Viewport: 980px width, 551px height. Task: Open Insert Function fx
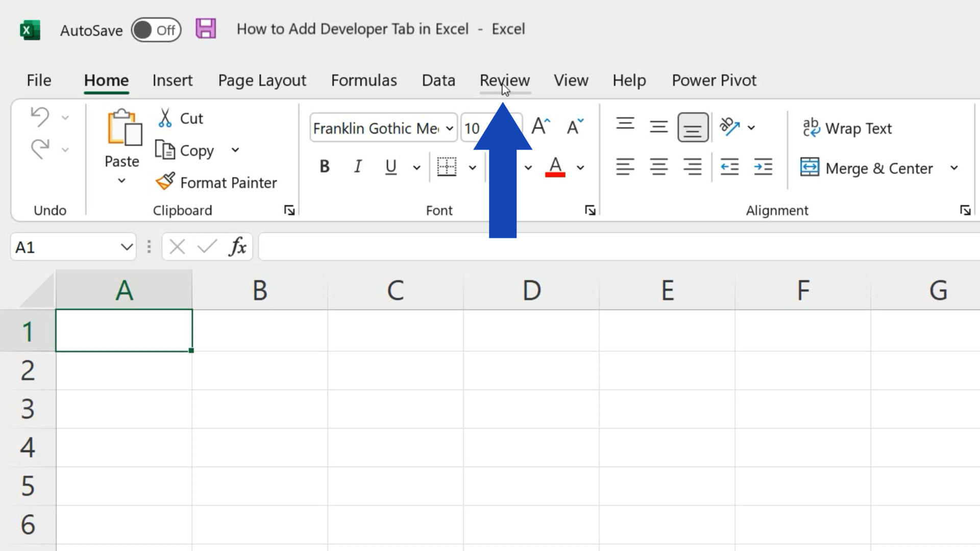(238, 247)
